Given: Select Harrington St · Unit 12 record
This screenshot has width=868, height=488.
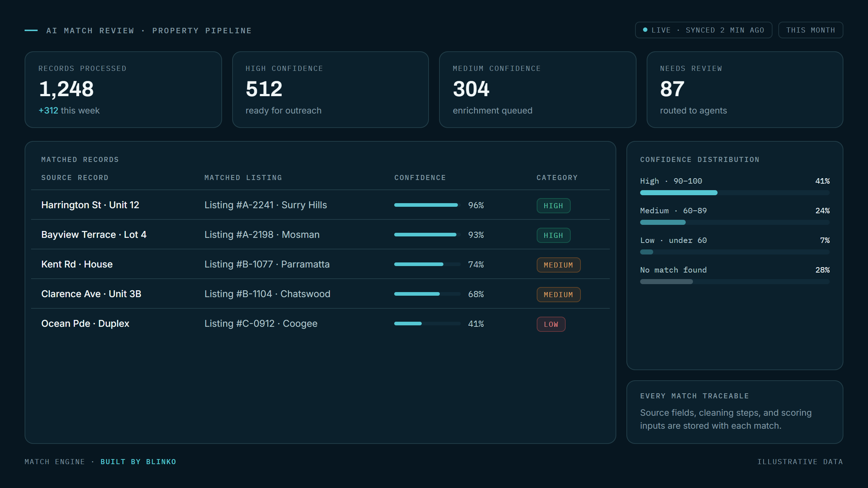Looking at the screenshot, I should [x=90, y=205].
